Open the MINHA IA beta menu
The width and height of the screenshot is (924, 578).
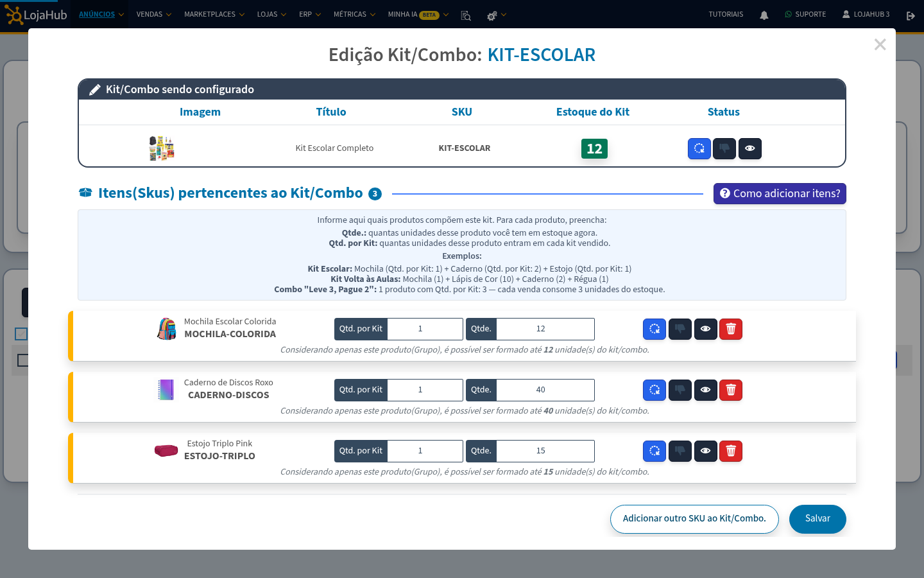(x=418, y=14)
